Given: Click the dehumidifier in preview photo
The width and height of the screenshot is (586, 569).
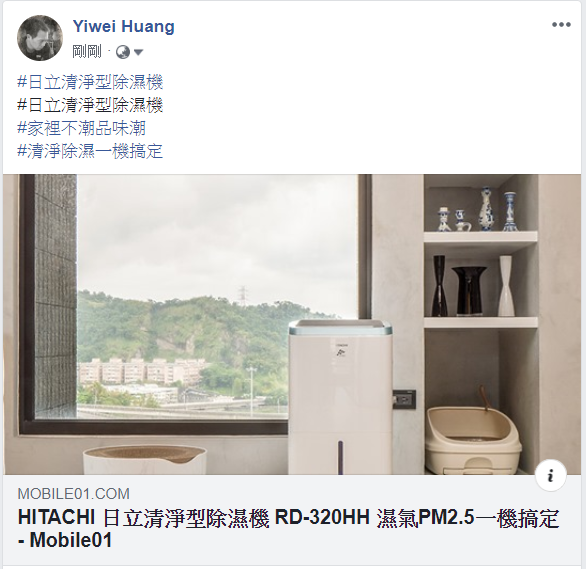Looking at the screenshot, I should (x=340, y=397).
